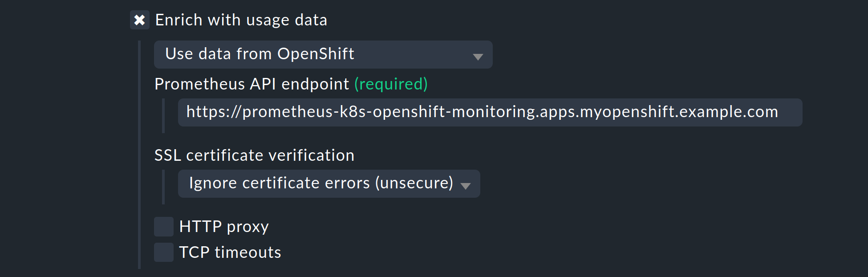This screenshot has height=277, width=868.
Task: Click the Ignore certificate errors (unsecure) selector
Action: 320,183
